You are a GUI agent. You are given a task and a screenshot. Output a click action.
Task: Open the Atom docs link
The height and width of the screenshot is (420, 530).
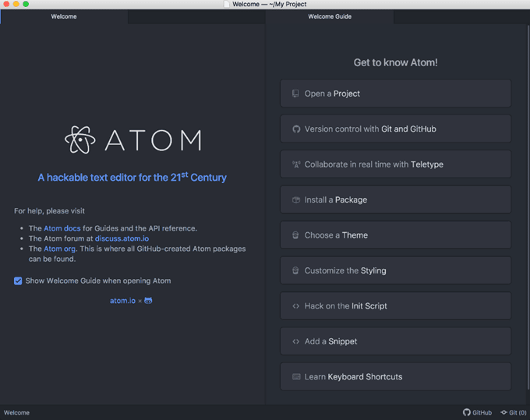(62, 228)
